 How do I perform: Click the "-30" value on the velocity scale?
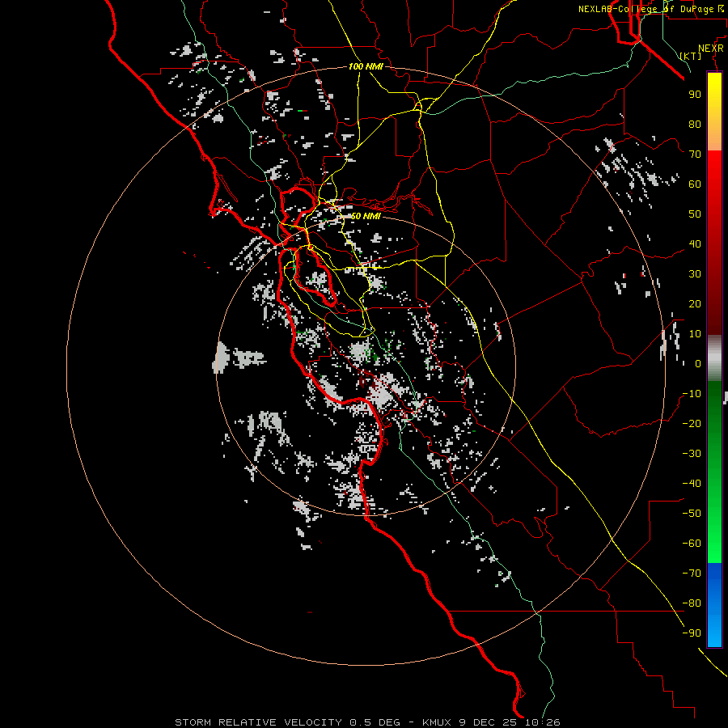click(x=692, y=454)
